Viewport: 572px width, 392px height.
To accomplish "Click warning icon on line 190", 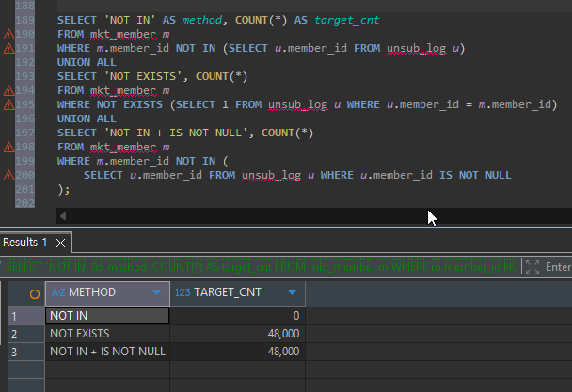I will pos(8,34).
